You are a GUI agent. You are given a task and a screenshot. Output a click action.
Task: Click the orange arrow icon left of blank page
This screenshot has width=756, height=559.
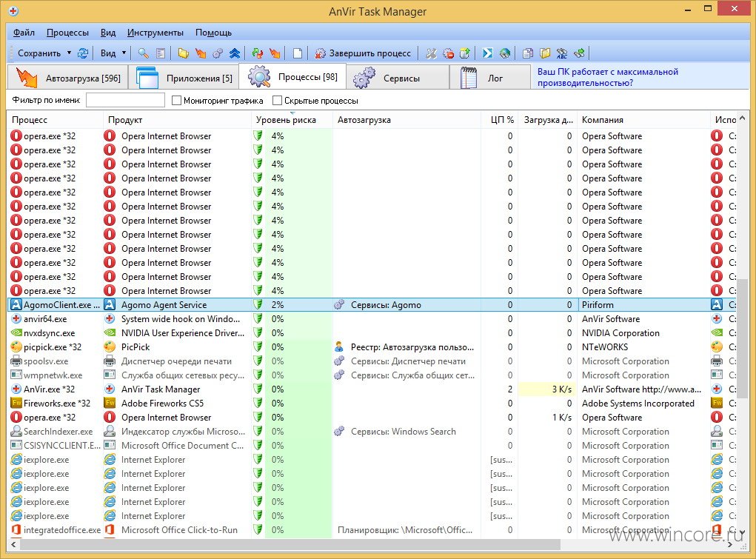click(275, 53)
